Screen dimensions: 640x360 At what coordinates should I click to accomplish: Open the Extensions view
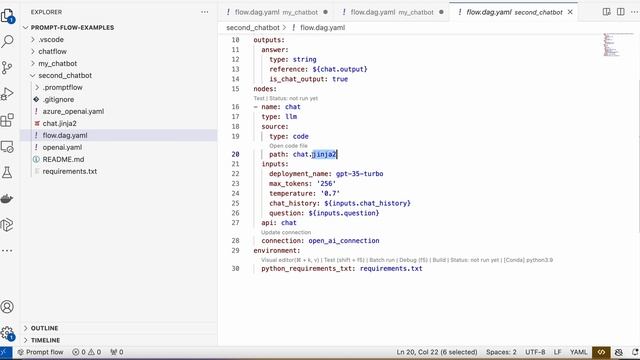coord(7,120)
